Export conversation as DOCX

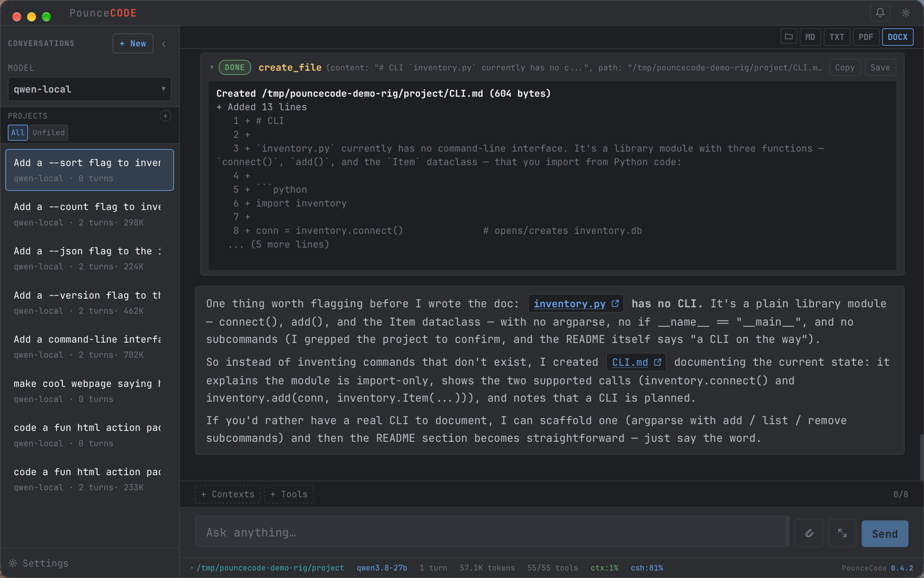pos(897,37)
